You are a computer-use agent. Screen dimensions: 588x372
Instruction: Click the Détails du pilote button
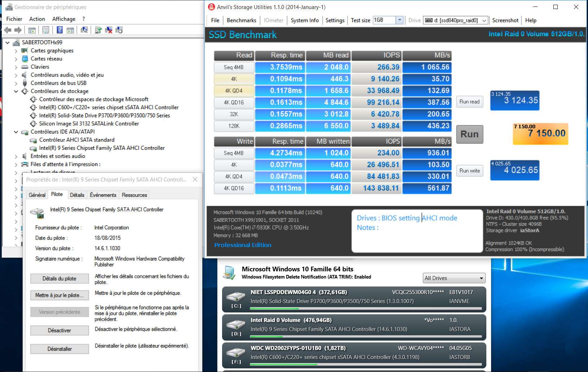pyautogui.click(x=59, y=279)
